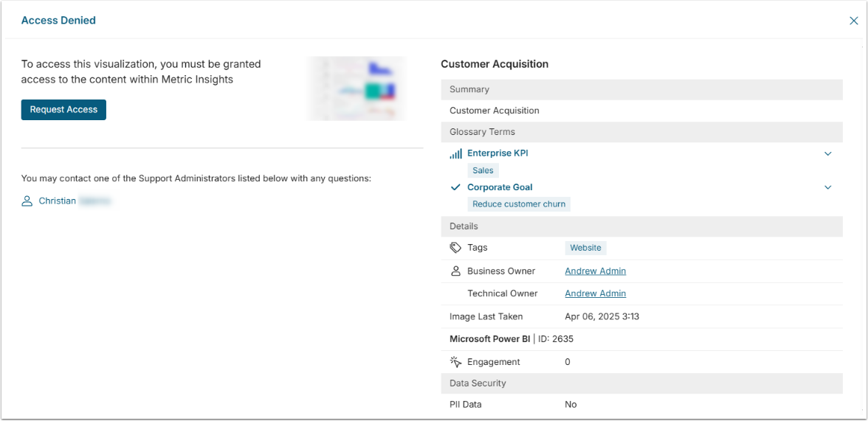The width and height of the screenshot is (868, 421).
Task: Click the Glossary Terms section header
Action: tap(641, 132)
